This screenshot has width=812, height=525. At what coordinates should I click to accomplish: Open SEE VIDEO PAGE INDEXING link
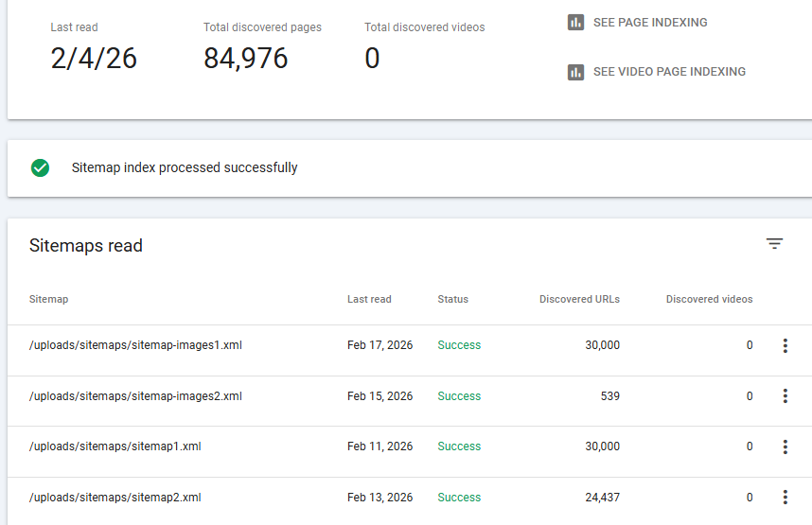669,72
